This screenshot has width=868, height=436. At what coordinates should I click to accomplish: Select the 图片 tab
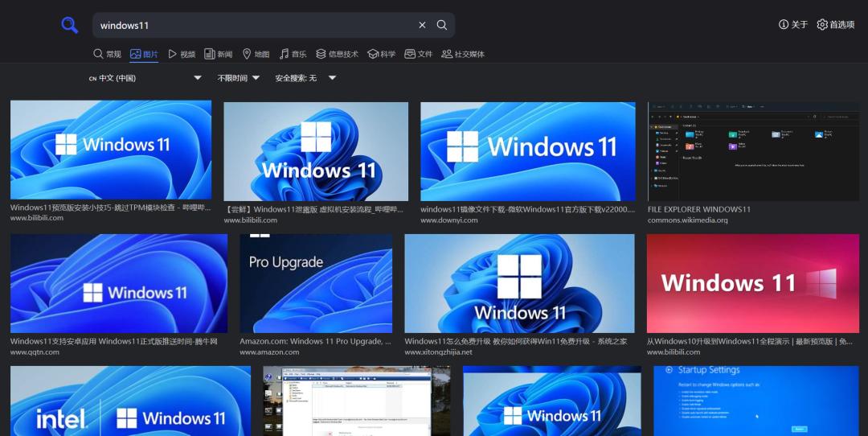144,54
